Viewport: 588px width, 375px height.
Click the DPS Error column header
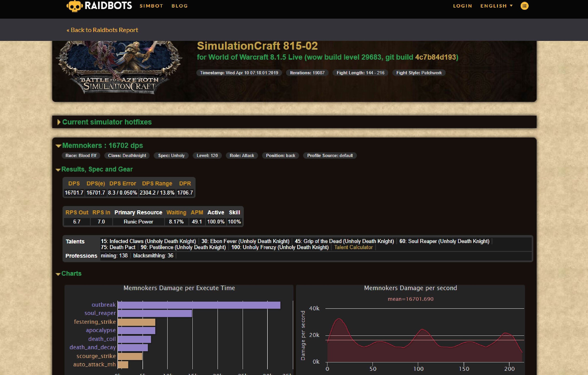[122, 183]
